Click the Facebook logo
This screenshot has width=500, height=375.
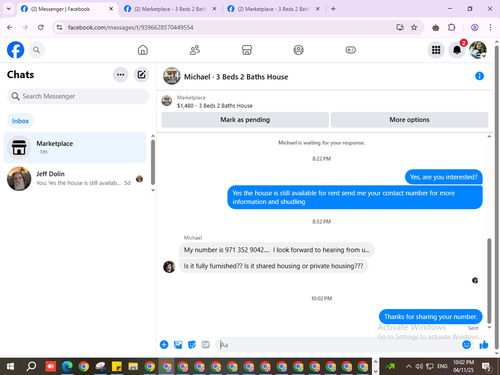[x=15, y=50]
